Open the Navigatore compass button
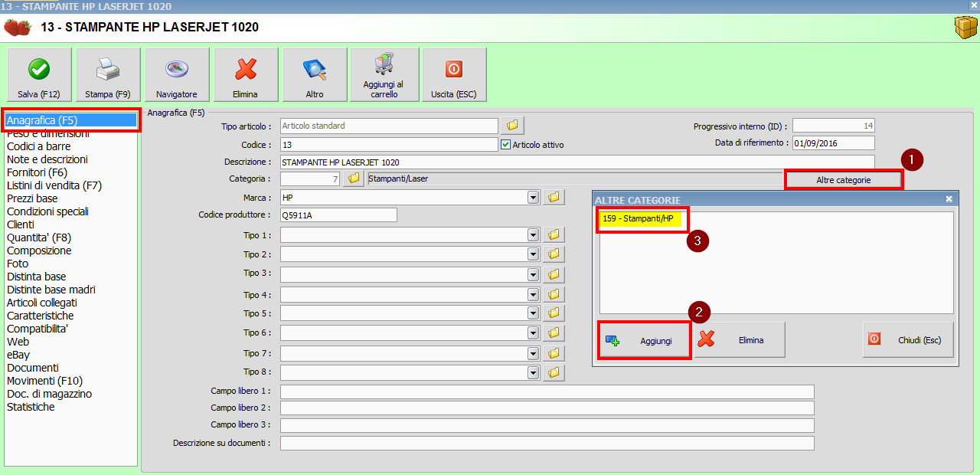The image size is (980, 475). click(177, 74)
